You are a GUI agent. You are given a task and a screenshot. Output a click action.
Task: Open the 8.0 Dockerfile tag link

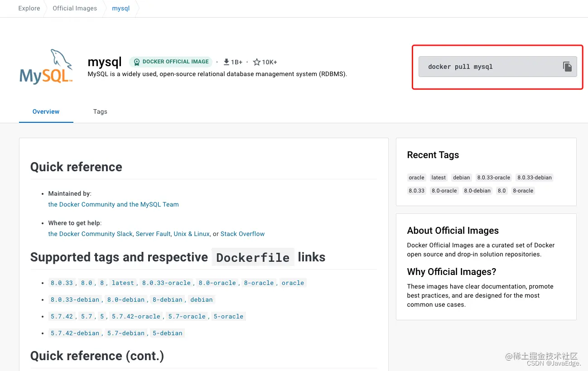point(87,283)
